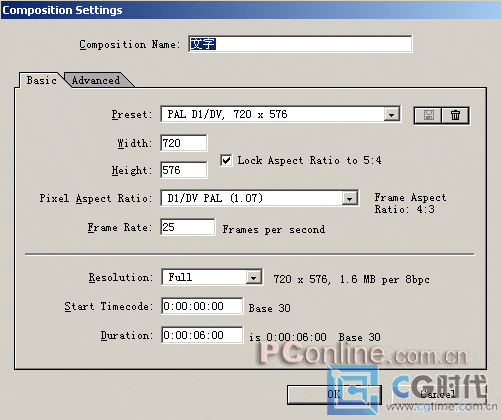
Task: Click the 'Composition Settings' title bar text
Action: pyautogui.click(x=62, y=10)
